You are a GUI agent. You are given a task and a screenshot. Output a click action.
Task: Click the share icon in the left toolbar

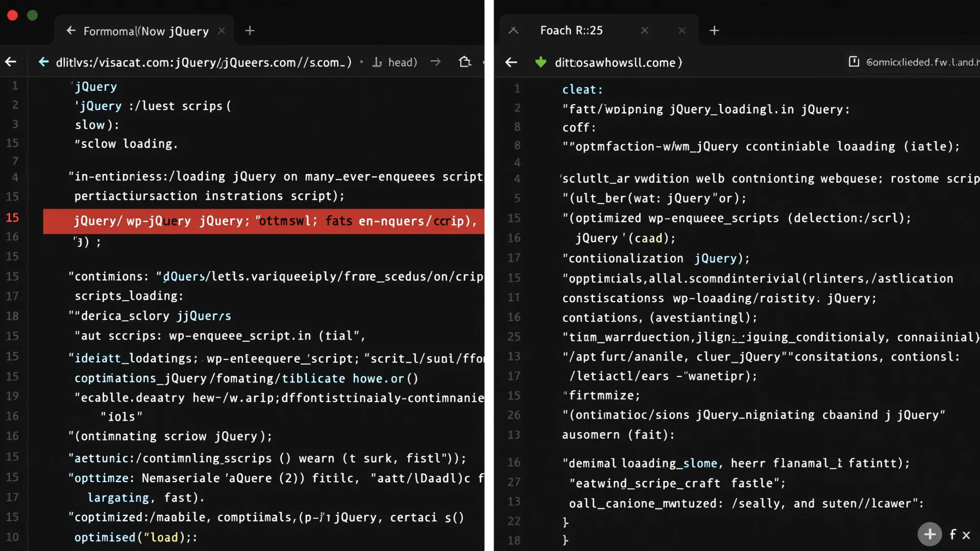(464, 62)
